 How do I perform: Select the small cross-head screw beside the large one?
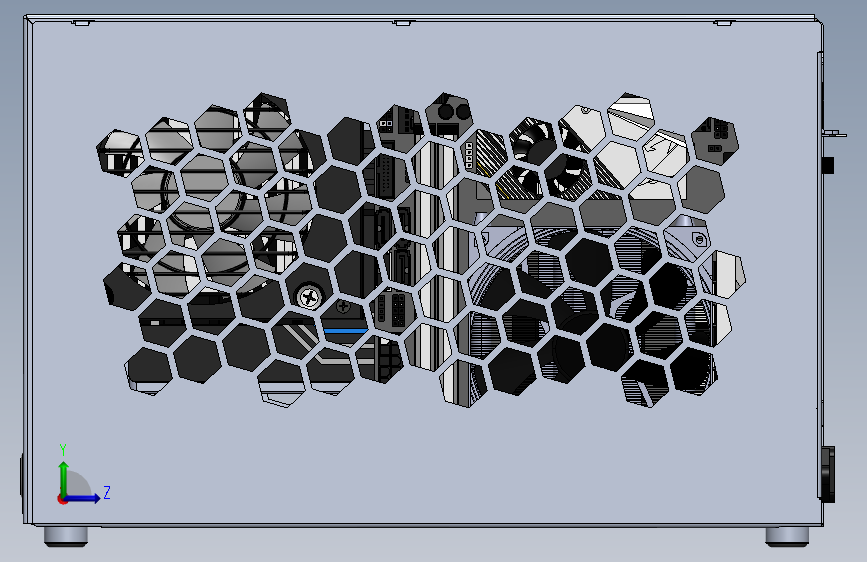pos(343,305)
